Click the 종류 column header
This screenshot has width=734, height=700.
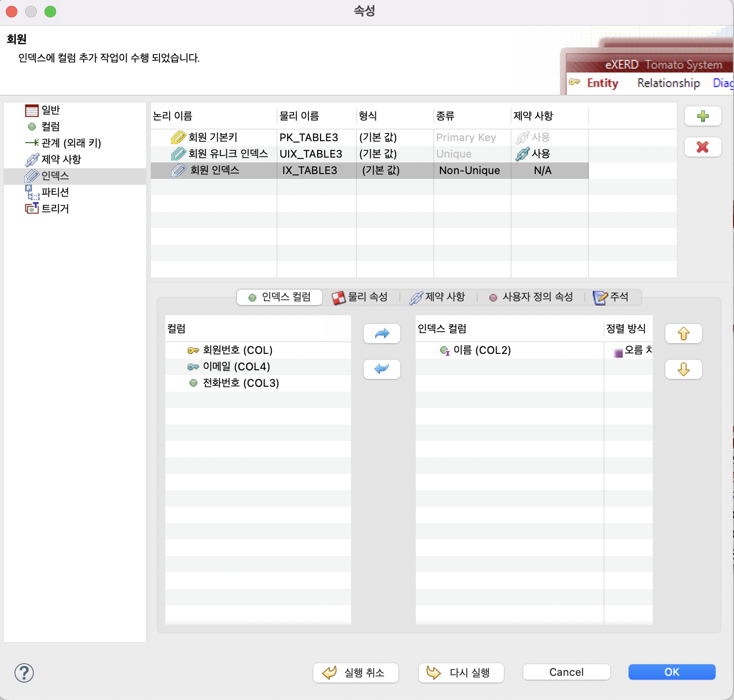[x=472, y=116]
